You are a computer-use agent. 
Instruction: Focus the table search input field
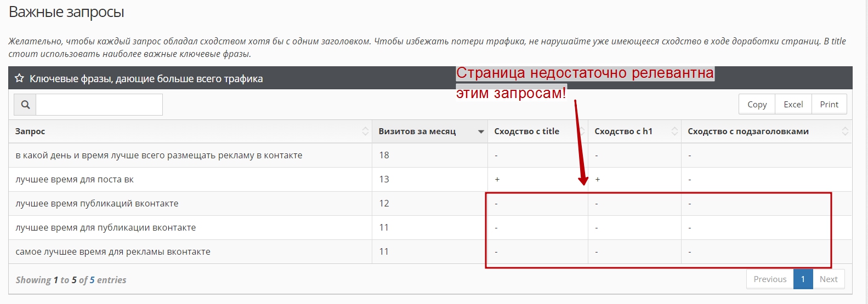coord(99,105)
